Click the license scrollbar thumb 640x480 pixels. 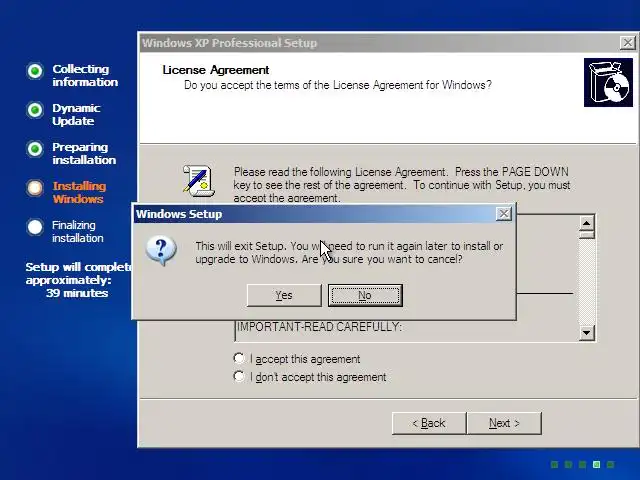click(587, 235)
